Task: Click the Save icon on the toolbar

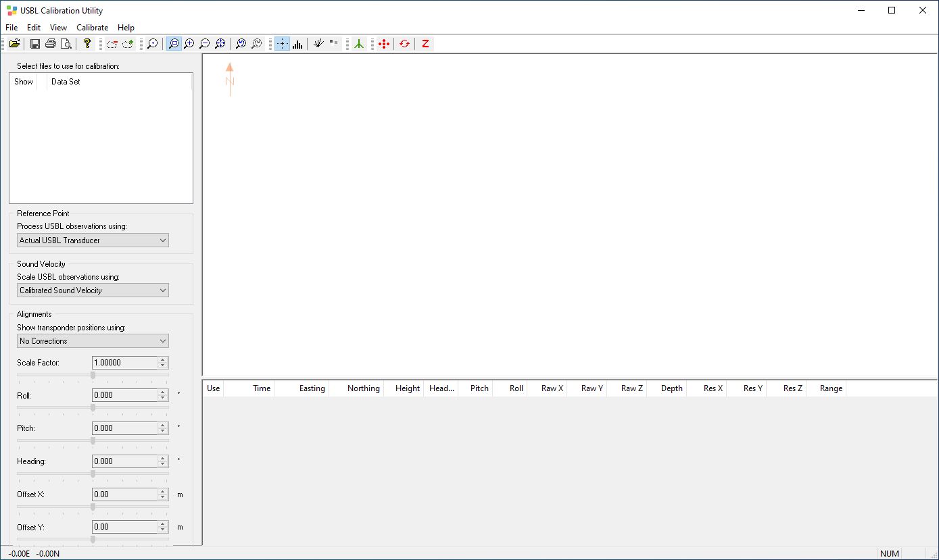Action: (34, 43)
